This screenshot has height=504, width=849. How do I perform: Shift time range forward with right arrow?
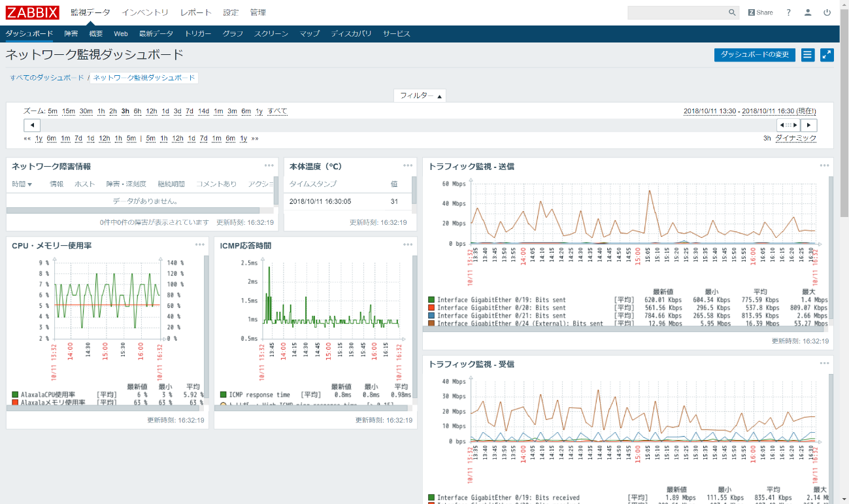pos(809,126)
